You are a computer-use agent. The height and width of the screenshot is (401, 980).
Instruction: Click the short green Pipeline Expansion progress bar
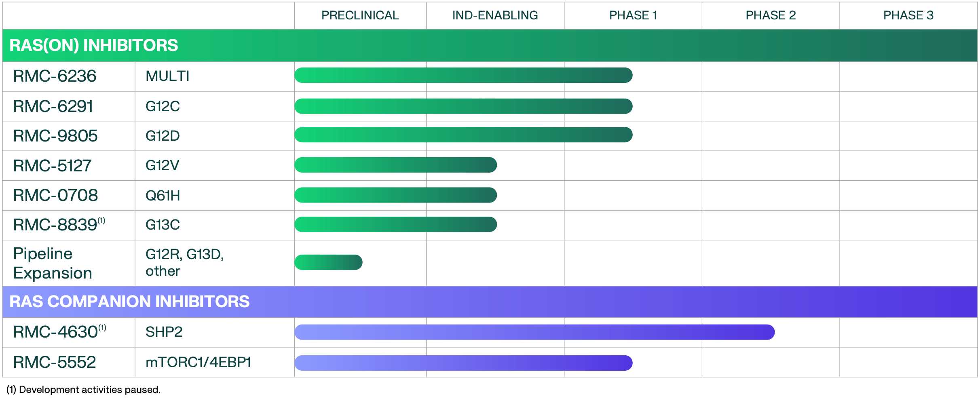coord(328,262)
